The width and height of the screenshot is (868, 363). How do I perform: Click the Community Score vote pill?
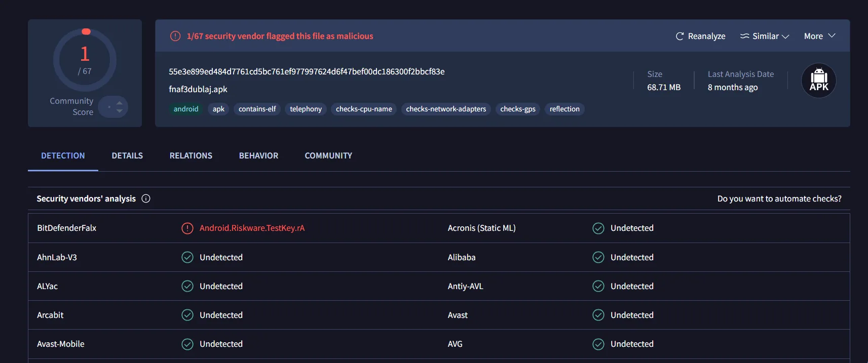point(112,107)
